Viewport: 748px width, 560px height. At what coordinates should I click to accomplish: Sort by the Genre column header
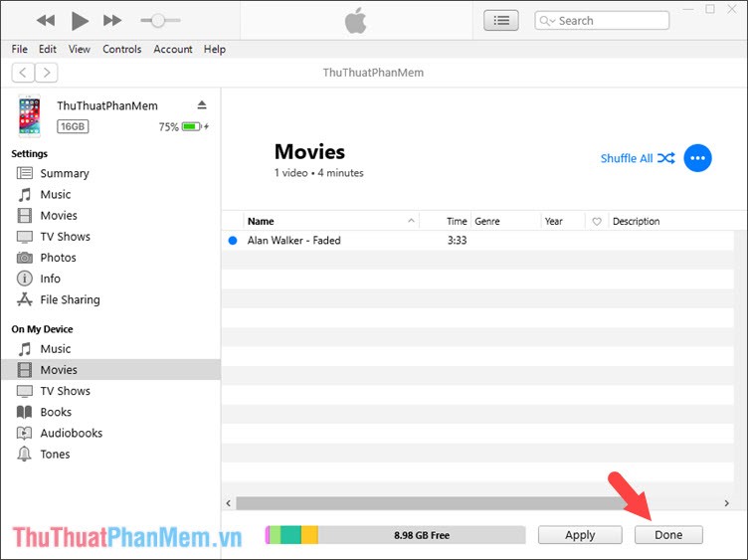click(x=506, y=221)
